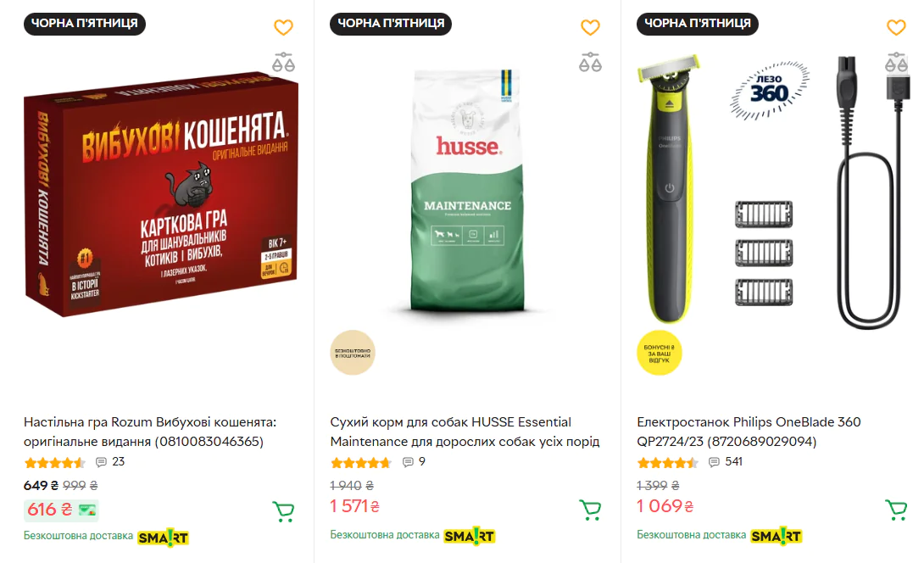Screen dimensions: 924x563
Task: Click the yellow бонуси за відгук badge
Action: pos(660,353)
